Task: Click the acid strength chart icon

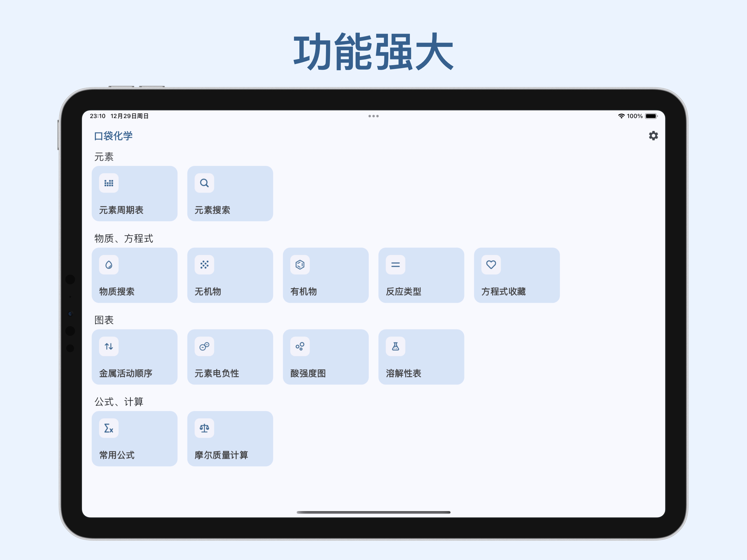Action: click(300, 347)
